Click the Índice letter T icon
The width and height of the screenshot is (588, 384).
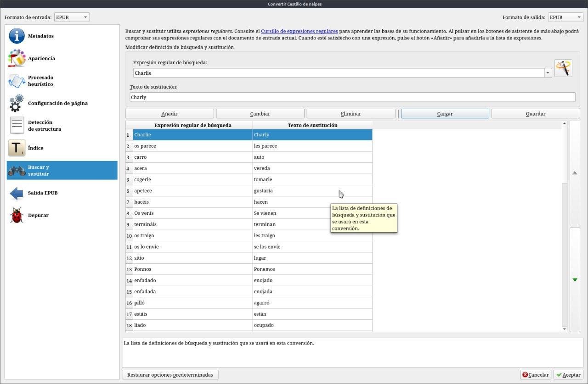coord(17,148)
